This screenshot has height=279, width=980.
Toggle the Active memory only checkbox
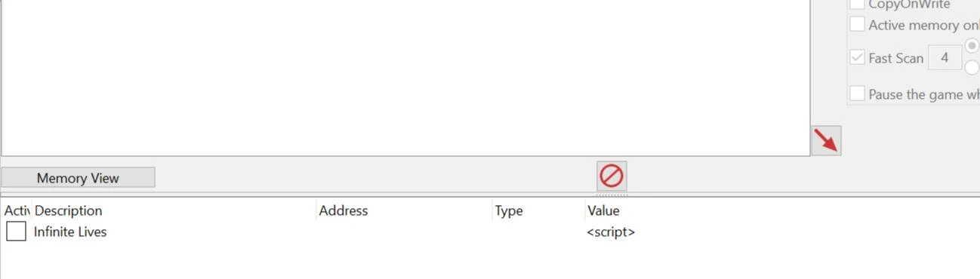point(857,24)
